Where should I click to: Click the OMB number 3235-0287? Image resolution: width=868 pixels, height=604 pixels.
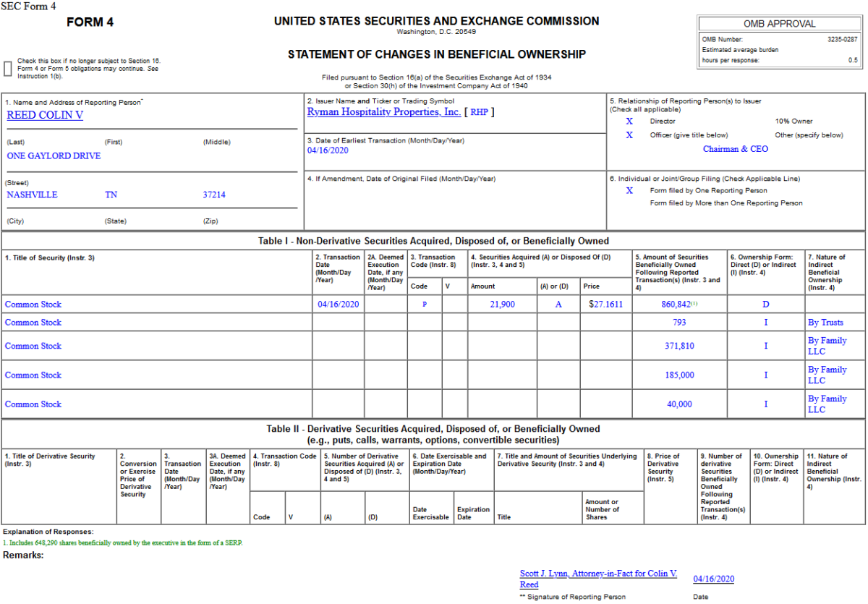coord(843,39)
